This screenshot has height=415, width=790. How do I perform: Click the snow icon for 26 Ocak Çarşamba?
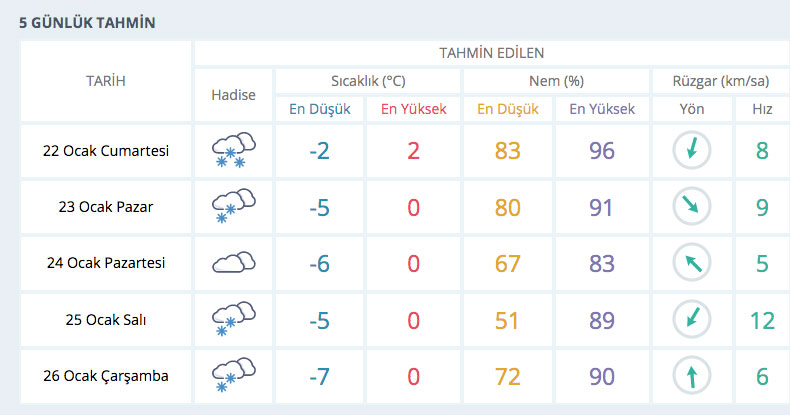(234, 376)
